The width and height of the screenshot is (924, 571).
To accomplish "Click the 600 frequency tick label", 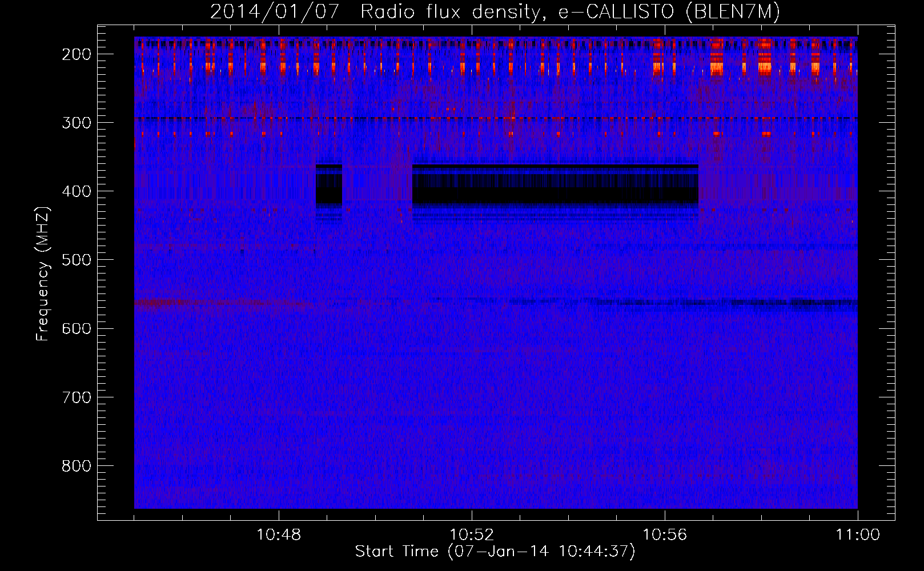I will point(77,328).
